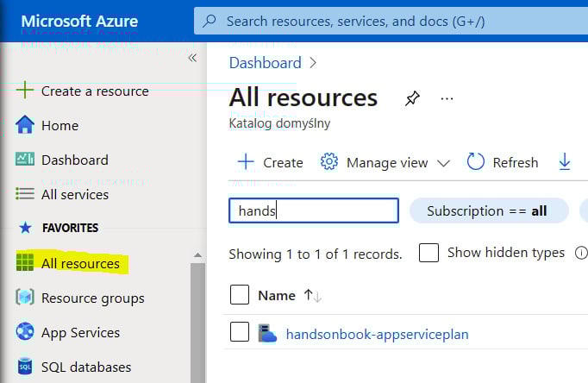Open Create a resource in sidebar
Screen dimensions: 588x383
point(95,91)
